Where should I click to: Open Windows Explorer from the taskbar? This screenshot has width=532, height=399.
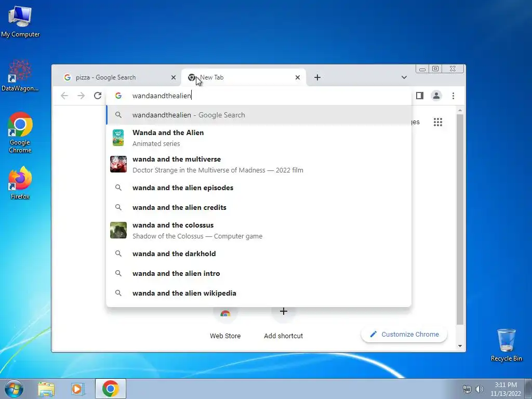pyautogui.click(x=46, y=389)
